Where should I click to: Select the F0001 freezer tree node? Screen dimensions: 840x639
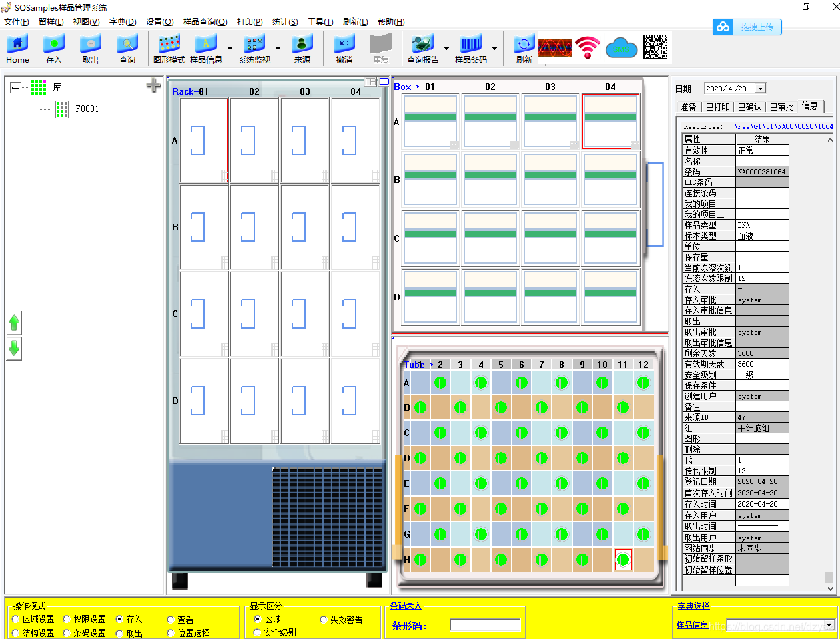pyautogui.click(x=87, y=109)
